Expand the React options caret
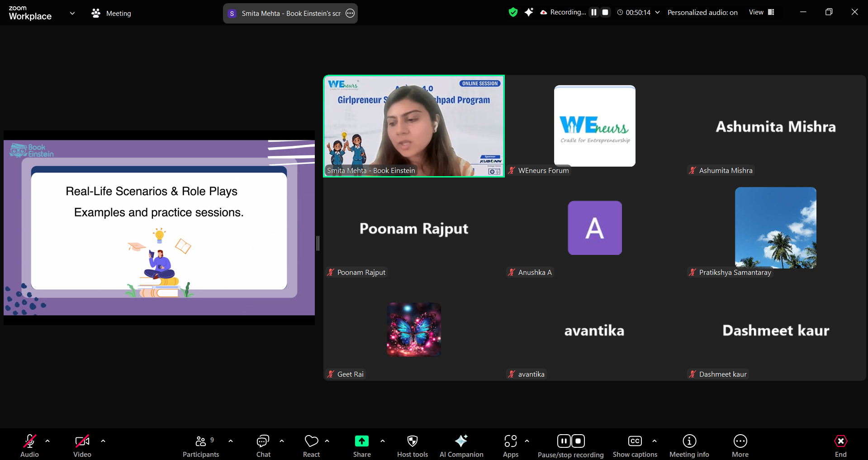This screenshot has width=868, height=460. 327,441
